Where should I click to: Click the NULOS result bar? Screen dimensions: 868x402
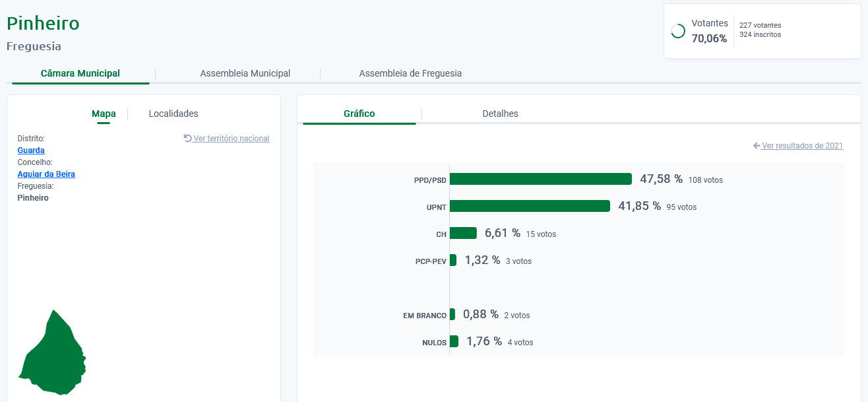454,341
